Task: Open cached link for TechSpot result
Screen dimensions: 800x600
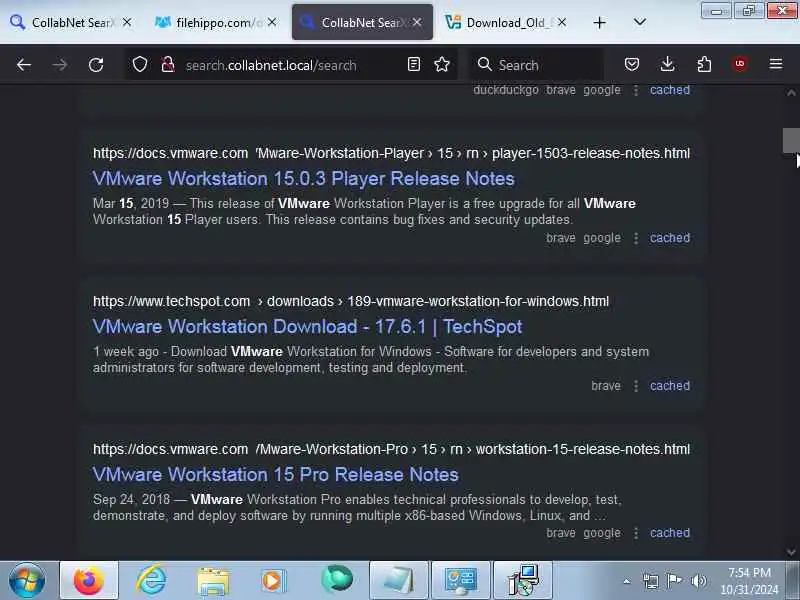Action: point(669,386)
